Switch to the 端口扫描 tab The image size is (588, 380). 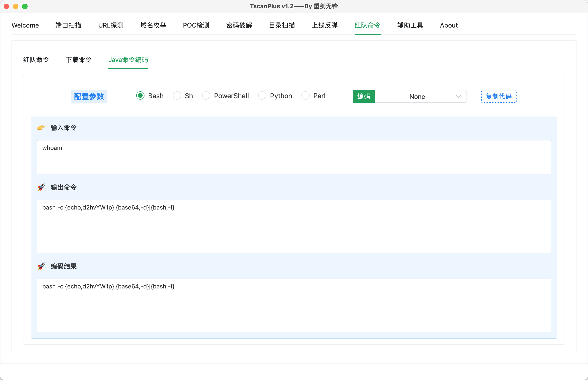[68, 25]
